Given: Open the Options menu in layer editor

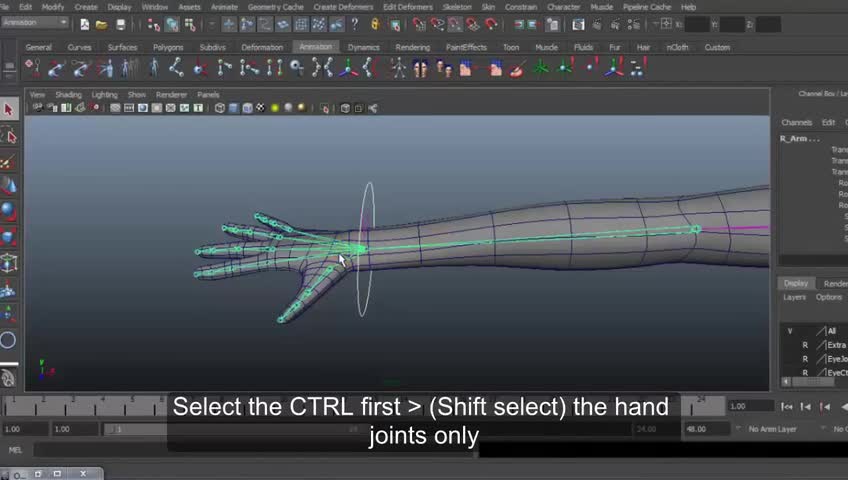Looking at the screenshot, I should point(829,297).
